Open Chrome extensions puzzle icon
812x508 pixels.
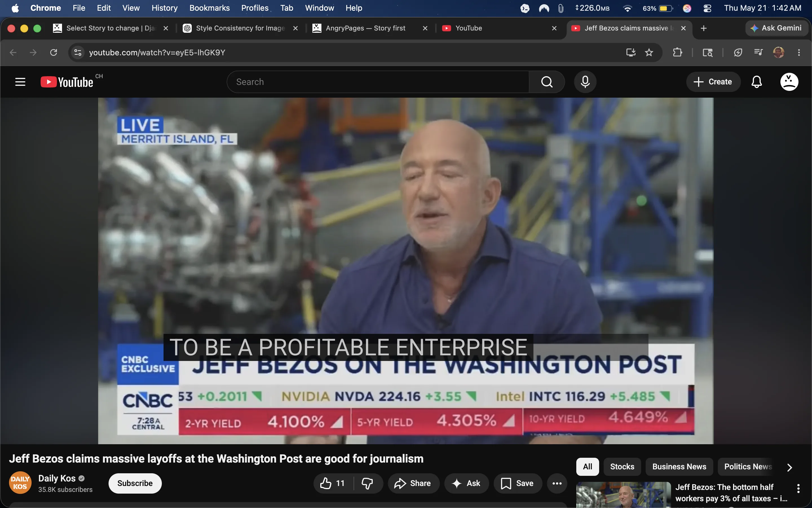pos(678,52)
